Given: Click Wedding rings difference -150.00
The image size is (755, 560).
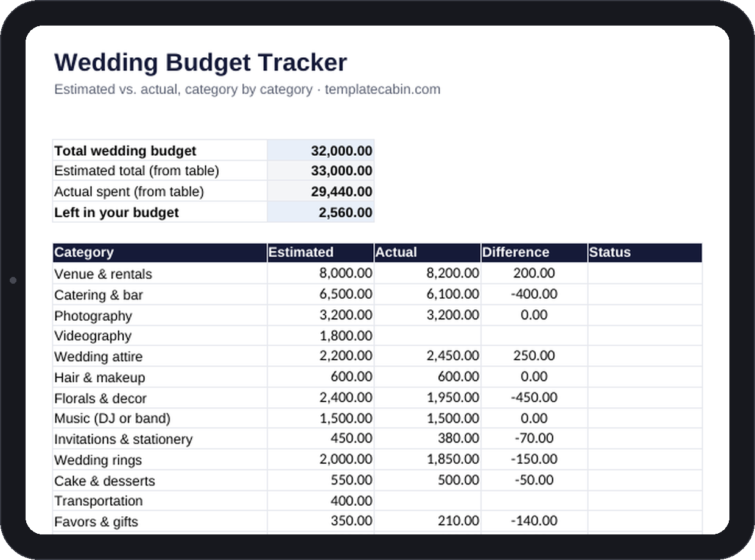Looking at the screenshot, I should [x=535, y=460].
